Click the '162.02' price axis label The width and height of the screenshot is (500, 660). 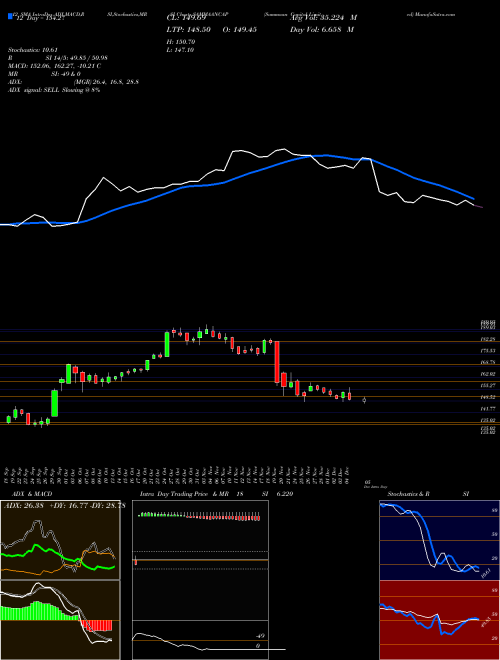pos(488,374)
